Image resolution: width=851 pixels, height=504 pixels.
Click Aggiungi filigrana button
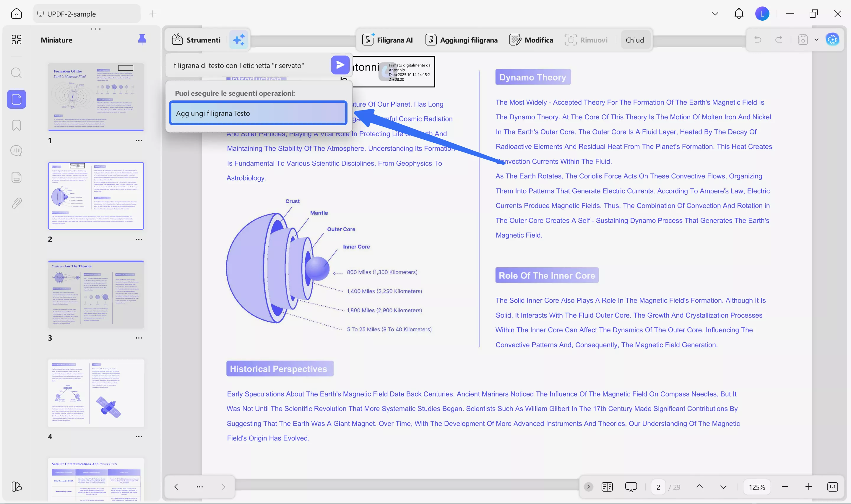coord(462,40)
